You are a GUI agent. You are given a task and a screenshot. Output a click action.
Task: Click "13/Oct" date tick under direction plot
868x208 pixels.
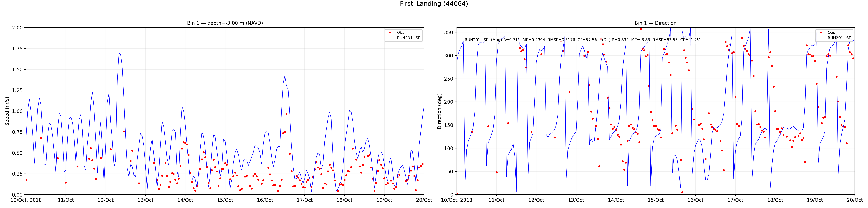pos(576,200)
